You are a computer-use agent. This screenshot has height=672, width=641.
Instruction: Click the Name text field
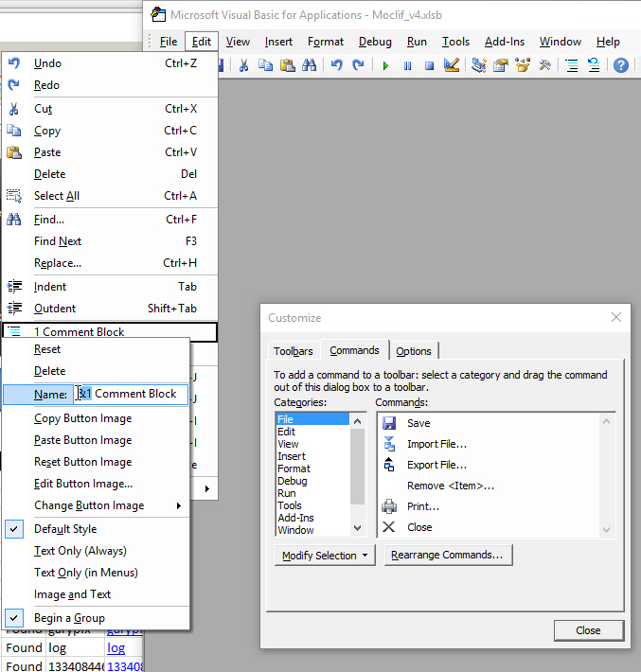pos(131,394)
